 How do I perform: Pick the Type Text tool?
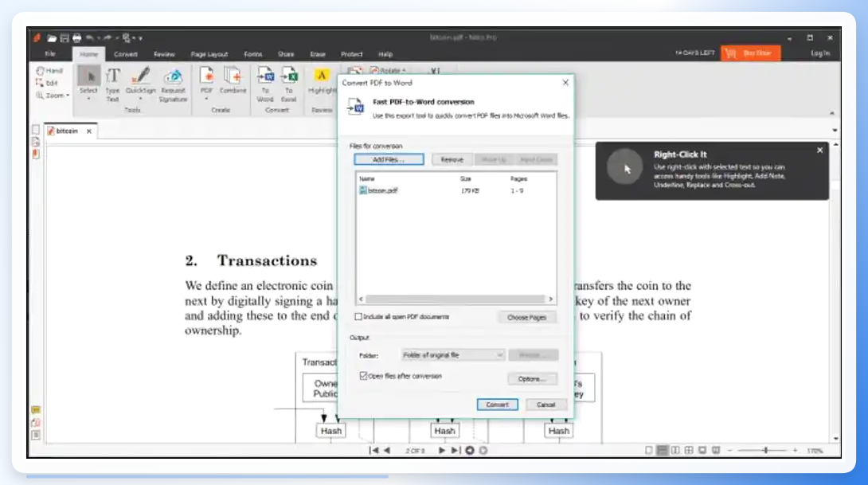(113, 84)
